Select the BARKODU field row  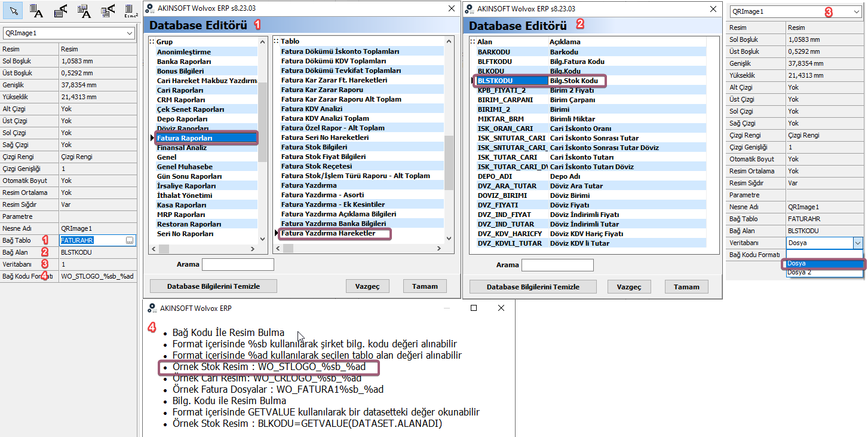pyautogui.click(x=590, y=52)
